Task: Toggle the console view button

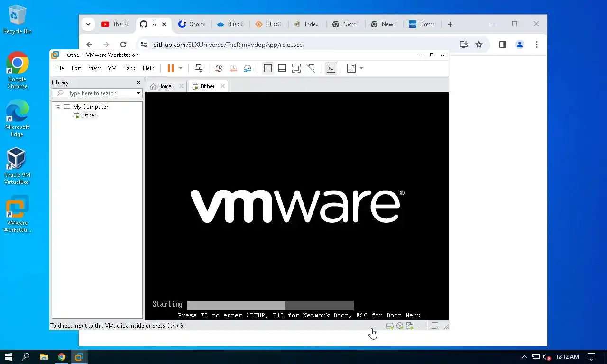Action: (331, 68)
